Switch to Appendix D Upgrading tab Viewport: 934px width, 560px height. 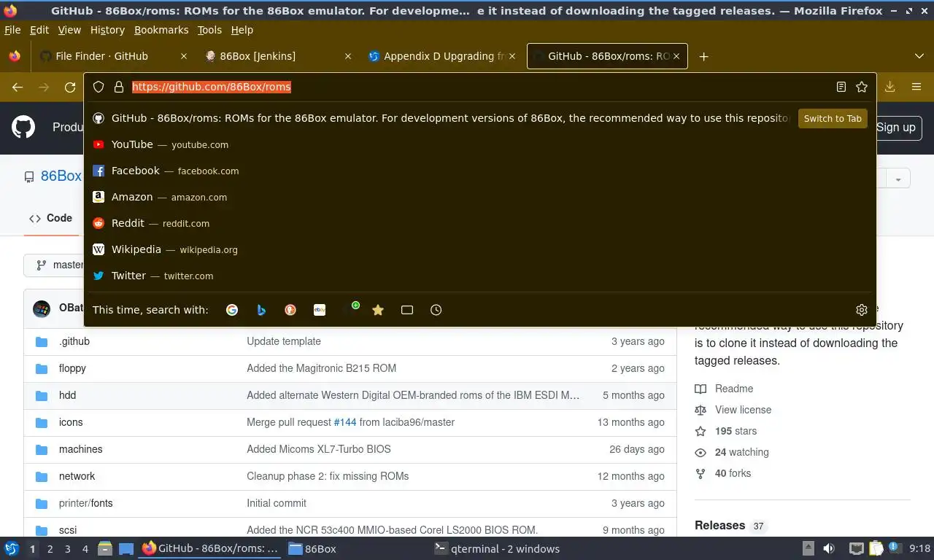click(x=442, y=56)
